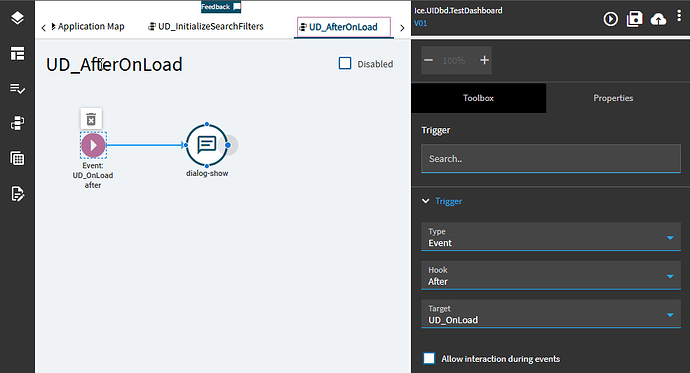Click the Feedback button at top

tap(221, 7)
